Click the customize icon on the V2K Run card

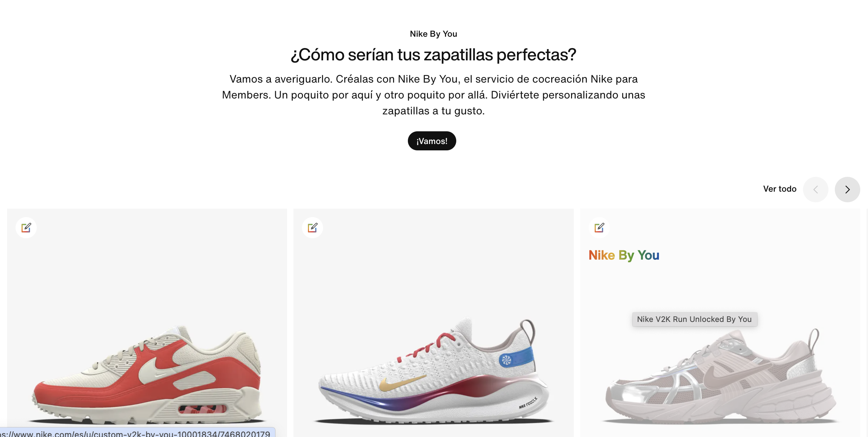click(599, 228)
